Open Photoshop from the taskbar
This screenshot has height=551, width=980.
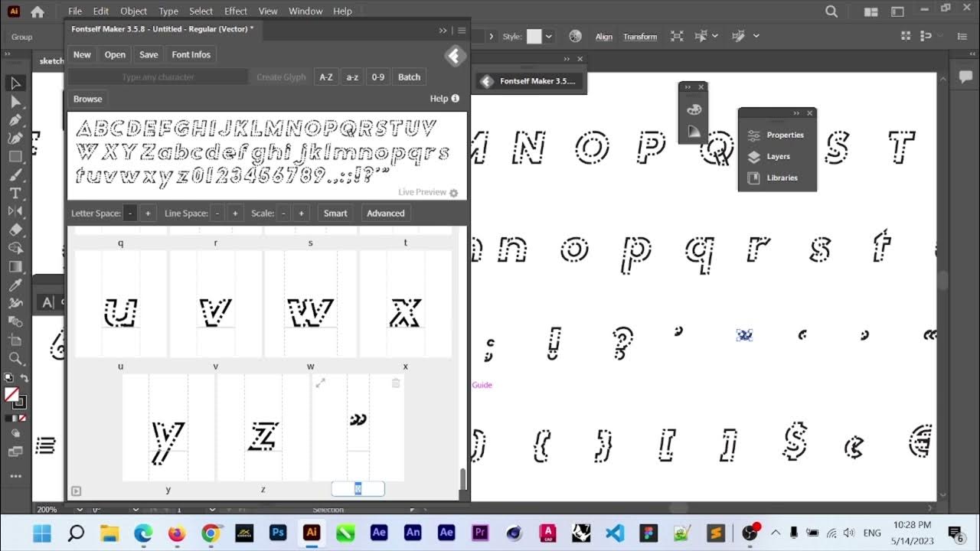[x=278, y=533]
